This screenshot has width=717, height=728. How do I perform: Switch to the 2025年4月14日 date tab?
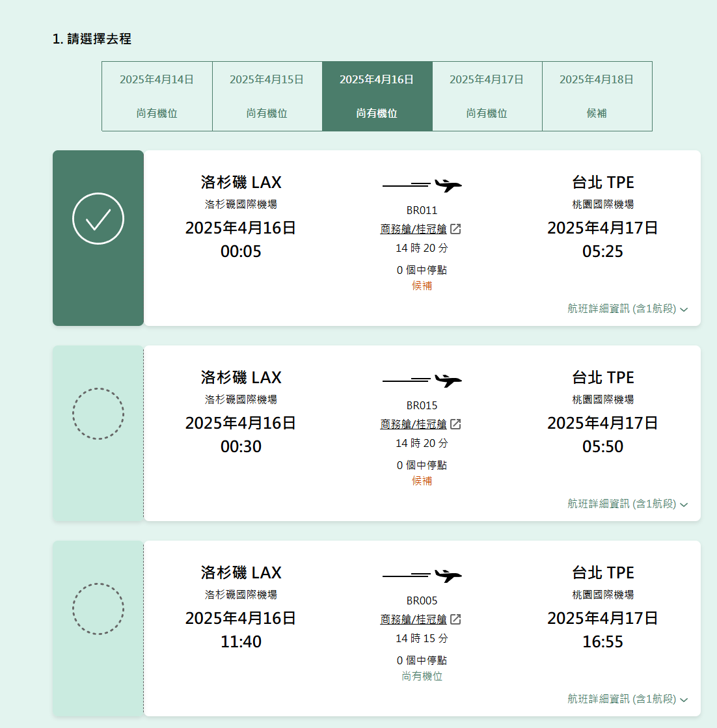pyautogui.click(x=157, y=96)
